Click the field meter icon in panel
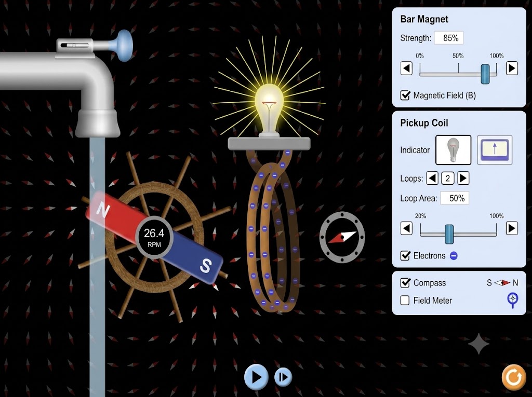 (x=513, y=300)
